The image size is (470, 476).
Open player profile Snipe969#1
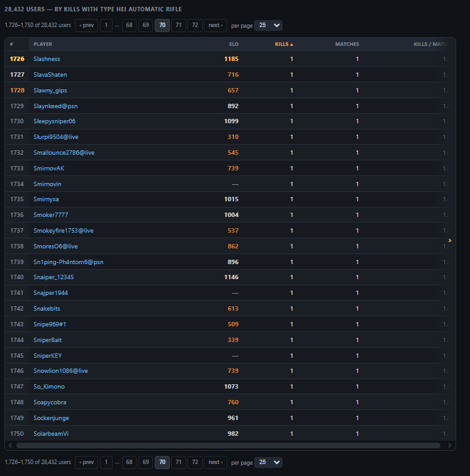pyautogui.click(x=50, y=324)
